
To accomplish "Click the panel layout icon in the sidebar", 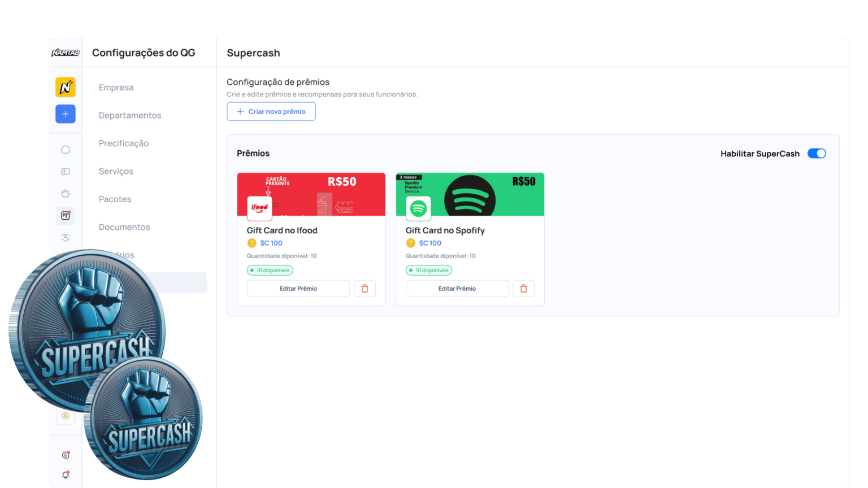I will [x=65, y=171].
